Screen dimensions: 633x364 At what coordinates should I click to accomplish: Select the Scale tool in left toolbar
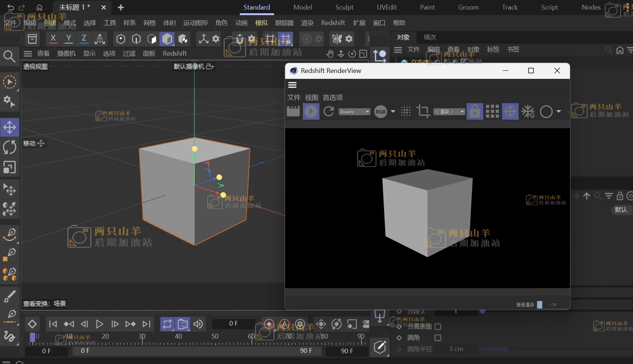10,167
